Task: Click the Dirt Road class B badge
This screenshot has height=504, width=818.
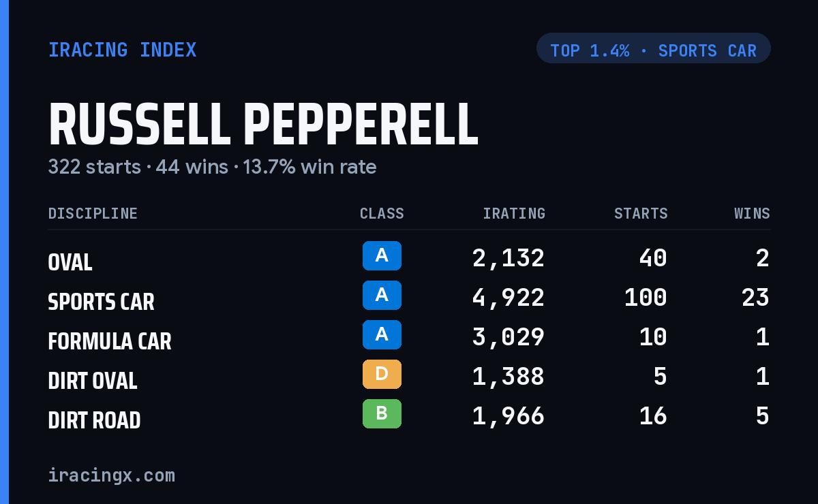Action: pyautogui.click(x=382, y=413)
